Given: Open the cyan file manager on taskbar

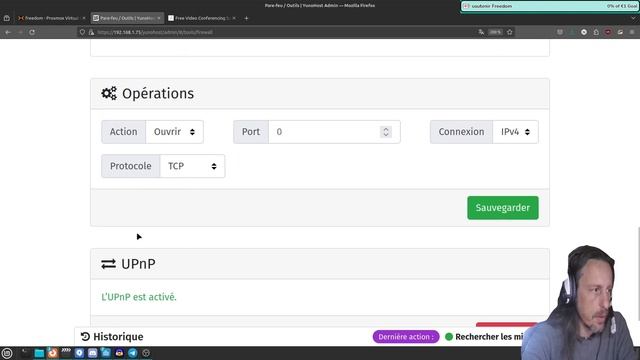Looking at the screenshot, I should click(x=39, y=353).
